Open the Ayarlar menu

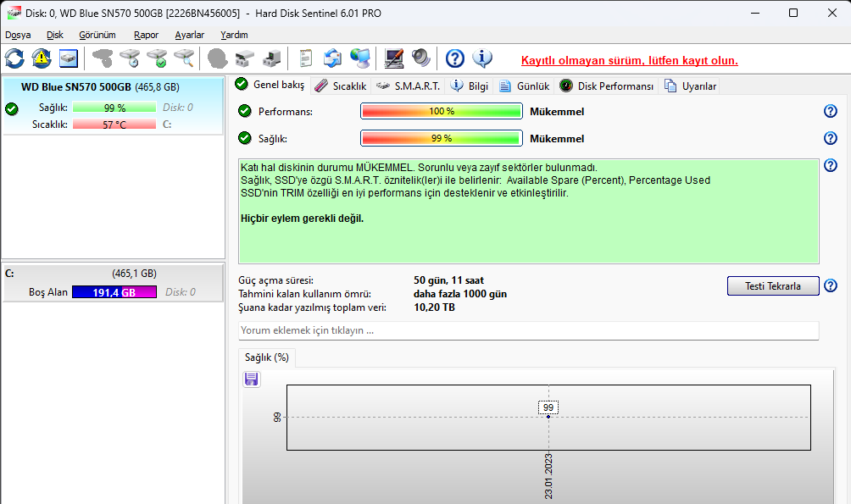click(x=189, y=35)
